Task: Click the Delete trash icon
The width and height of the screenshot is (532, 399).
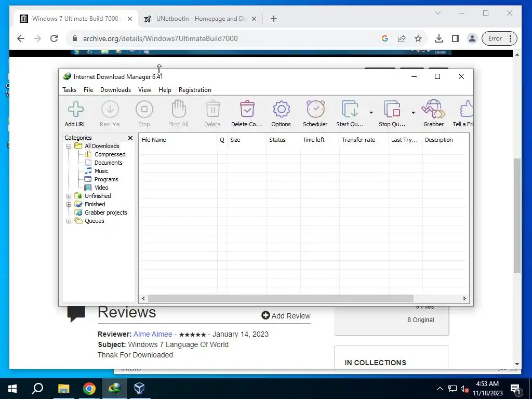Action: 212,114
